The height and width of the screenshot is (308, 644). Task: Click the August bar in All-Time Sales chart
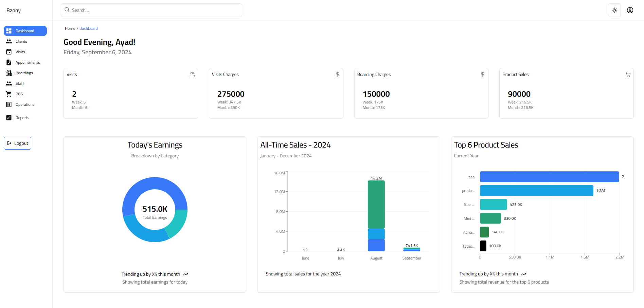pos(376,210)
